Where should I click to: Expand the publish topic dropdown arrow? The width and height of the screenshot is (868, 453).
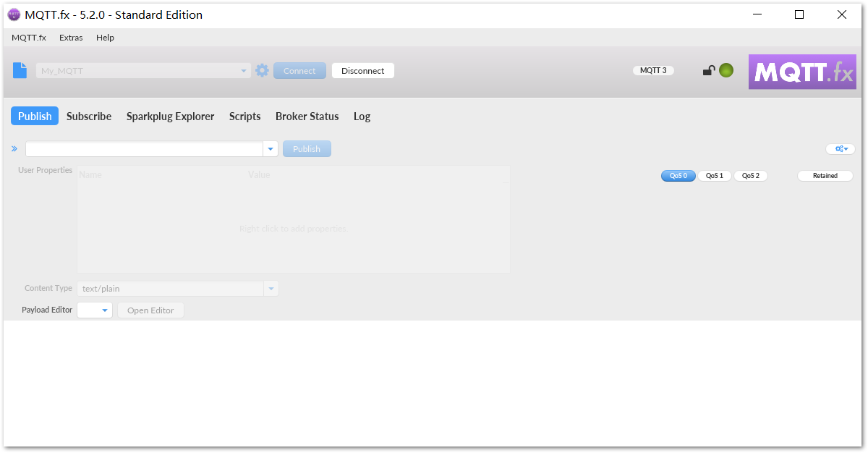point(271,149)
